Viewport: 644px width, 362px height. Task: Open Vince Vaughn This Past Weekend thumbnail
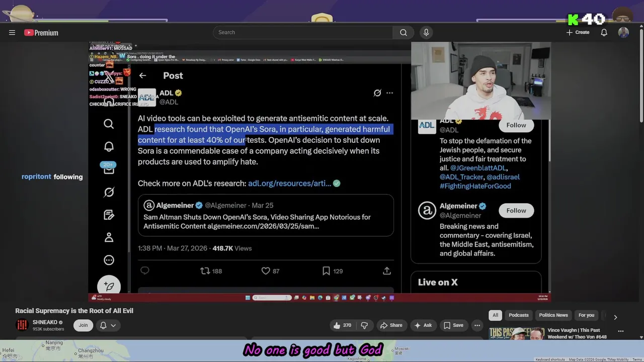click(516, 333)
